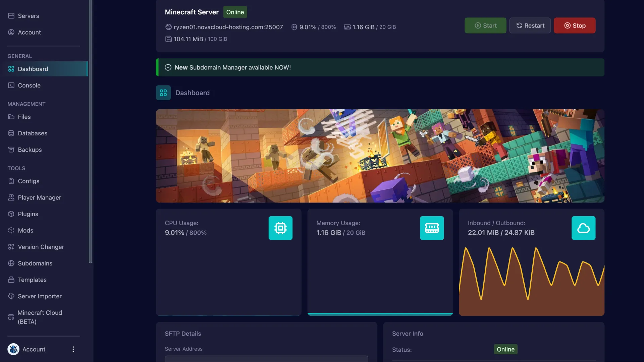Click the user avatar beside Account
Image resolution: width=644 pixels, height=362 pixels.
tap(13, 349)
